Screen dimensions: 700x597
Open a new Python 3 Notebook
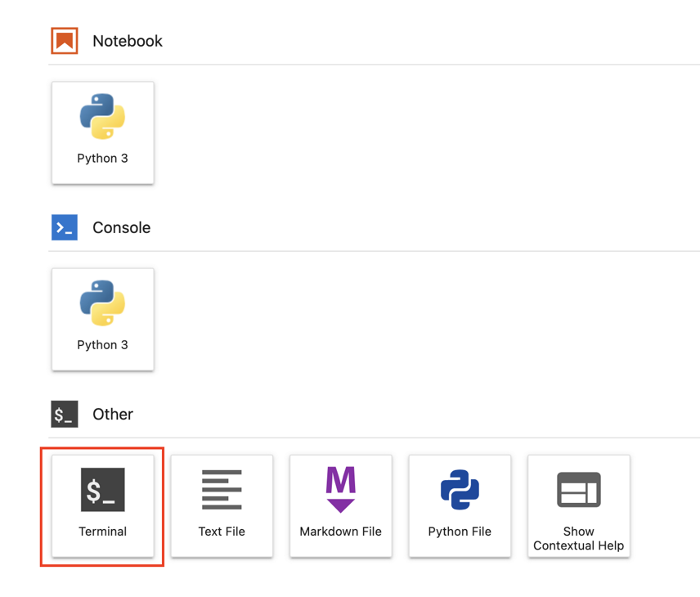(x=102, y=132)
